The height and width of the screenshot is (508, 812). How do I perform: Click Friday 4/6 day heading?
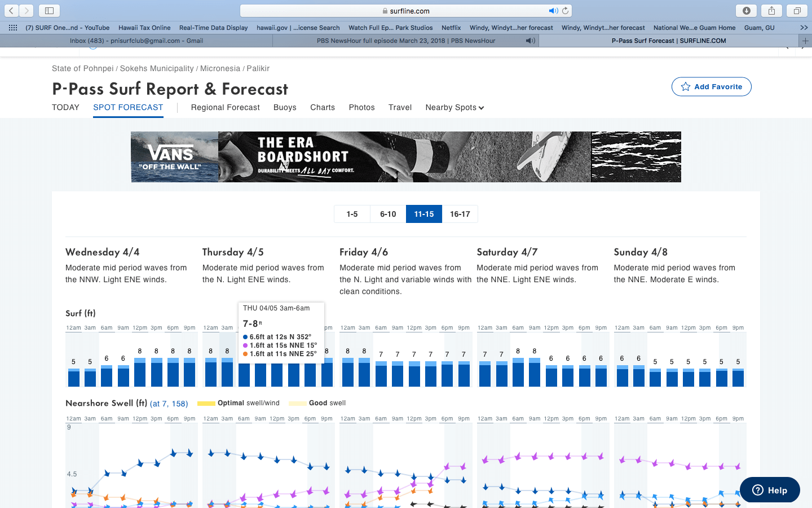[364, 252]
